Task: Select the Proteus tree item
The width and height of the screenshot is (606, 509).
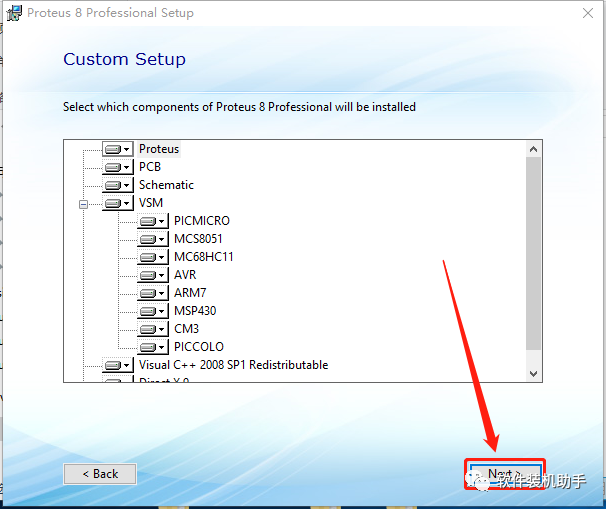Action: pyautogui.click(x=159, y=149)
